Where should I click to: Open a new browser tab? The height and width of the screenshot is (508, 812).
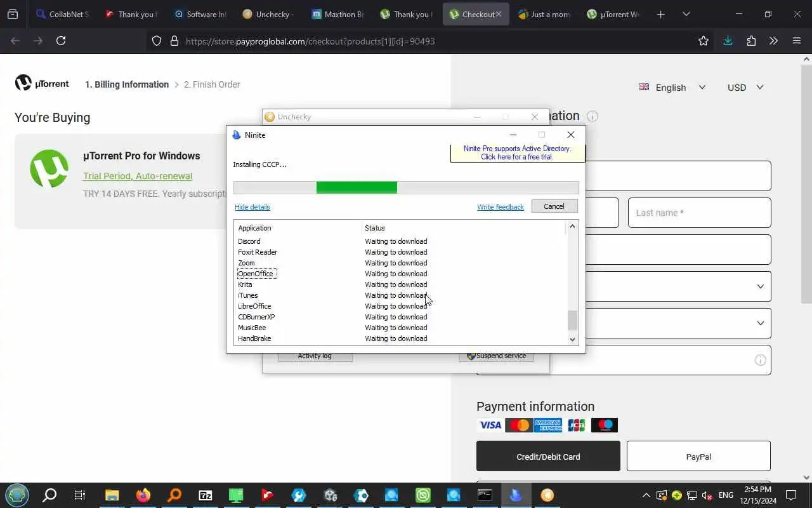(661, 14)
